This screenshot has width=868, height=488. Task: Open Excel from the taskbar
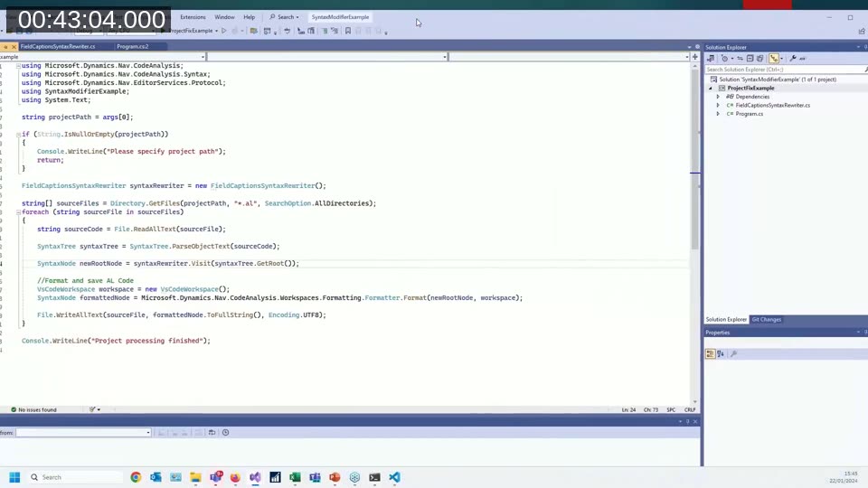pyautogui.click(x=295, y=477)
